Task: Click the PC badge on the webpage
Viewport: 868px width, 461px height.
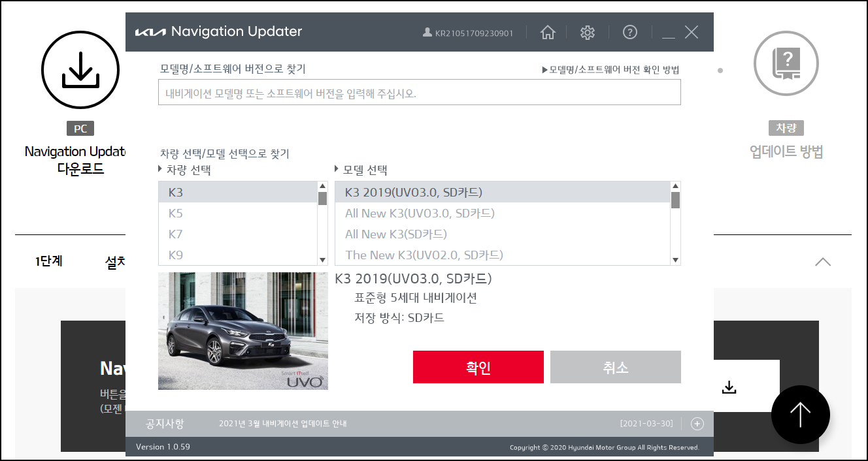Action: 80,129
